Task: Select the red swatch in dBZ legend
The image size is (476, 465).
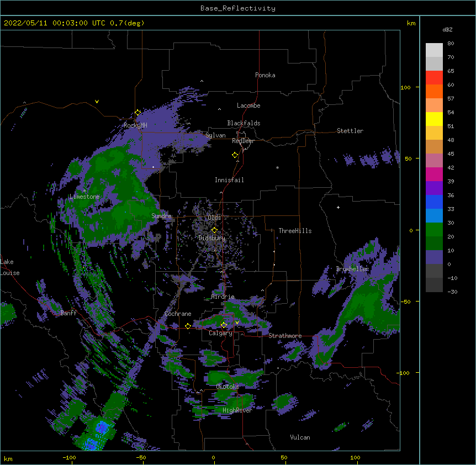Action: [x=434, y=77]
